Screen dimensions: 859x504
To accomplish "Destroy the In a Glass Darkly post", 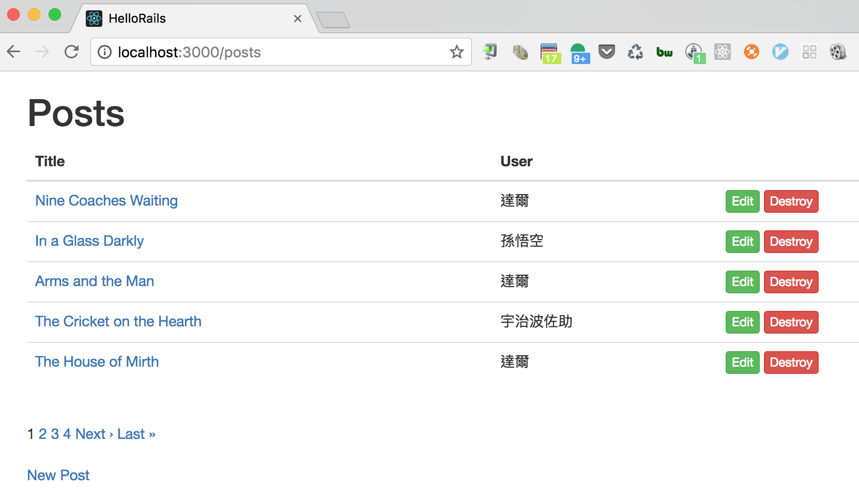I will (791, 242).
